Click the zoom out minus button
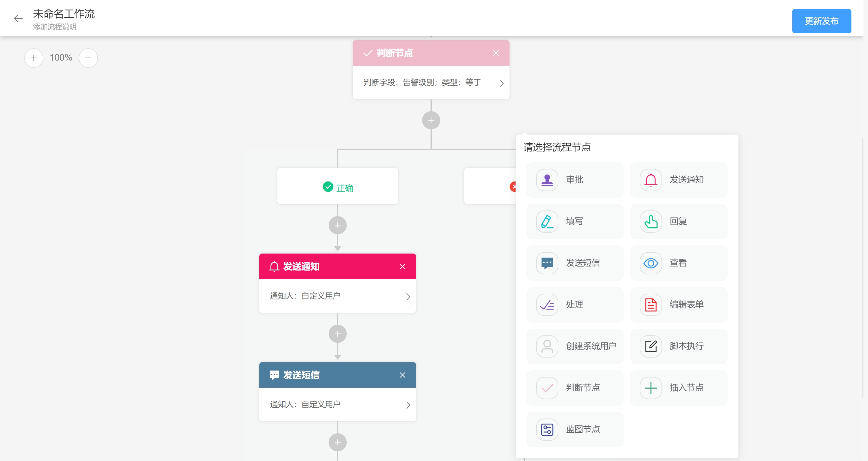Viewport: 868px width, 461px height. [x=88, y=58]
